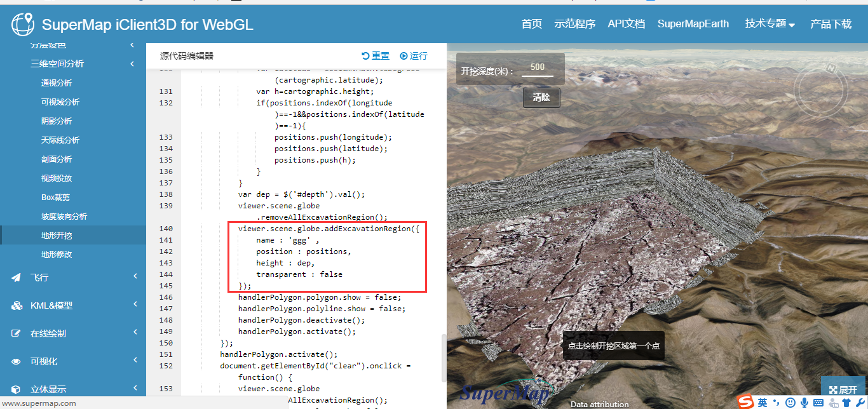Click the edit pencil icon beside 在线绘制

(x=17, y=333)
